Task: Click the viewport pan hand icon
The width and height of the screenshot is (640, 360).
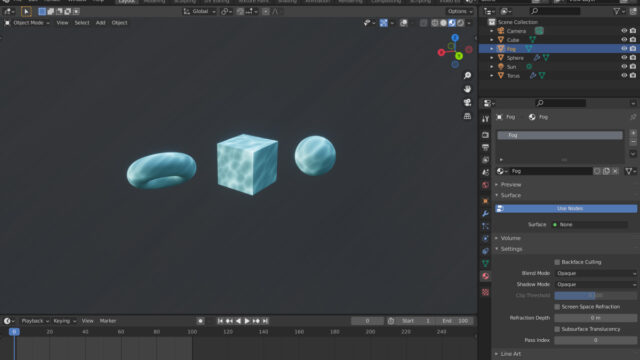Action: 467,89
